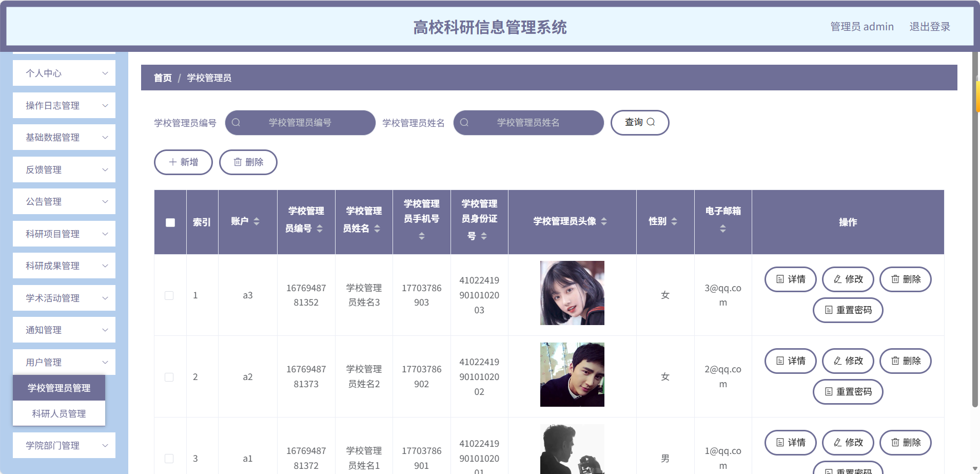The width and height of the screenshot is (980, 474).
Task: Click email cell 3@qq.com
Action: 723,295
